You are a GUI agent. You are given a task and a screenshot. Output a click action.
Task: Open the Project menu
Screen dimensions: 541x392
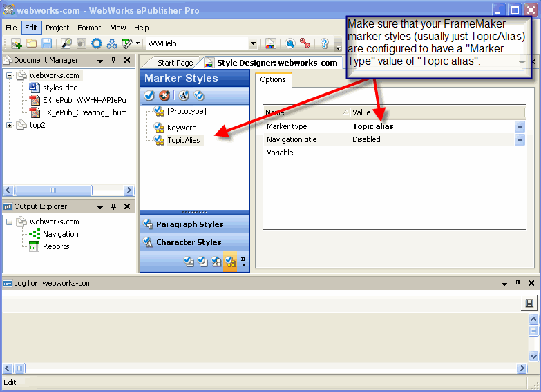(57, 28)
